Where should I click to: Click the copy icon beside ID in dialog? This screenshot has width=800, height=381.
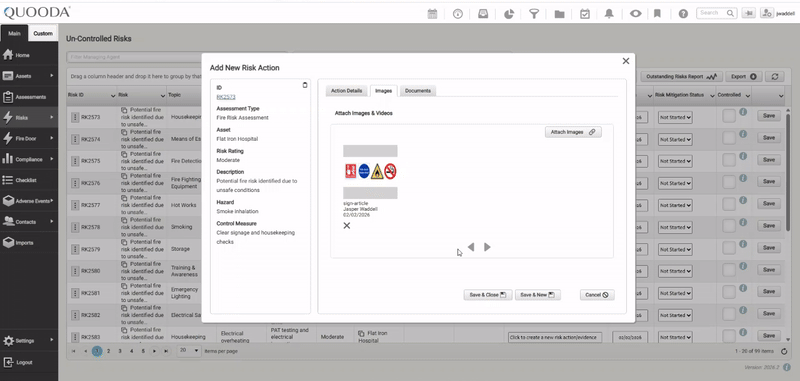[x=305, y=85]
